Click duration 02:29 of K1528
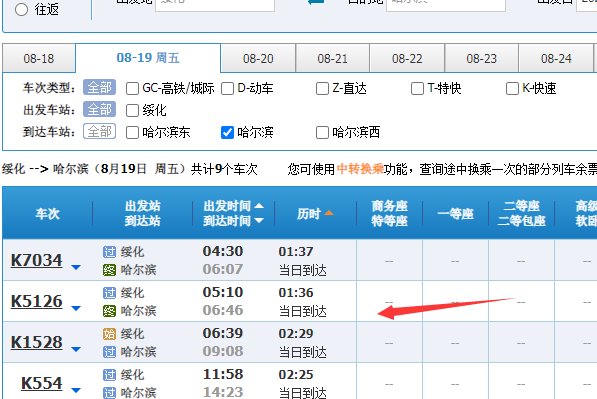Screen dimensions: 597x399 (x=296, y=334)
